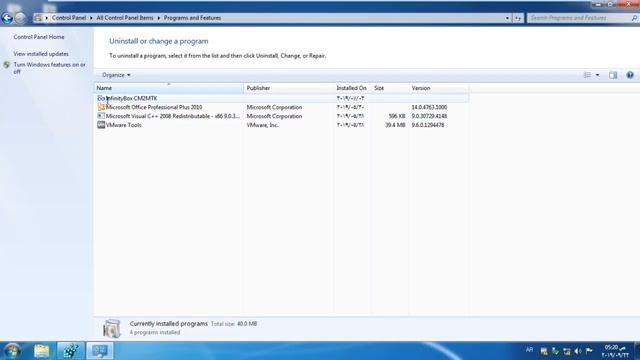This screenshot has width=640, height=360.
Task: Click the network tray icon
Action: (567, 351)
